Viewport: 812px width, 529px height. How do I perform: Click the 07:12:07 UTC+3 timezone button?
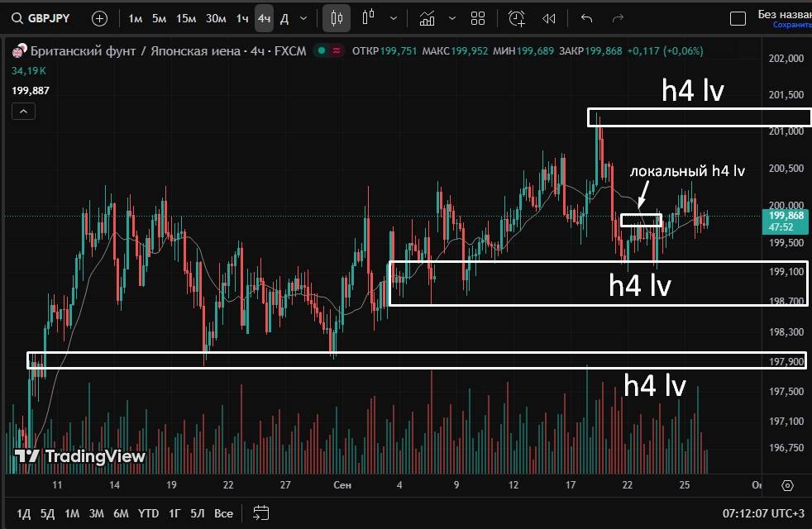click(x=761, y=513)
